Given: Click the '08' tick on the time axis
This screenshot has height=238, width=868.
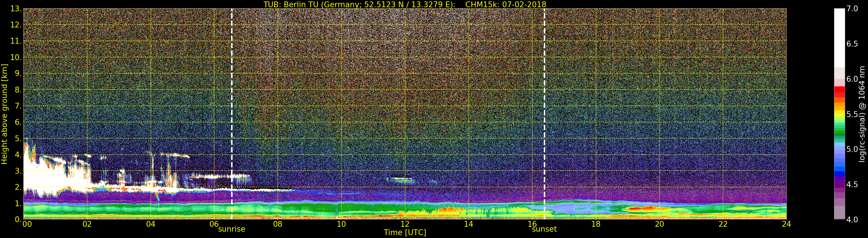Looking at the screenshot, I should [x=278, y=224].
